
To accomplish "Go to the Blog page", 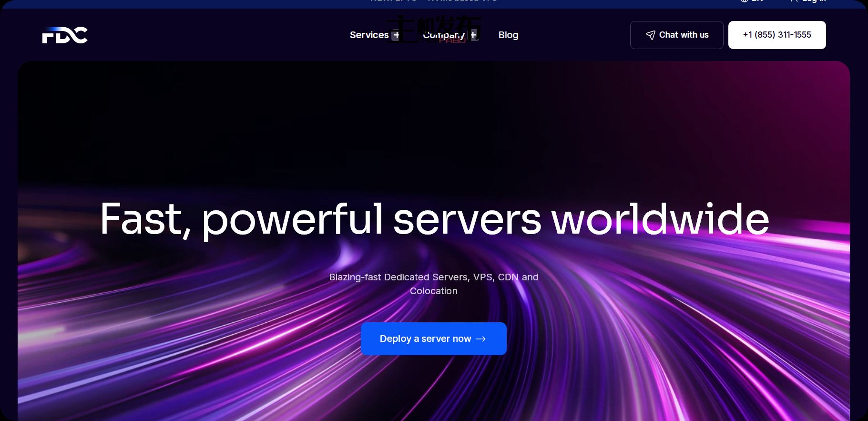I will 508,35.
